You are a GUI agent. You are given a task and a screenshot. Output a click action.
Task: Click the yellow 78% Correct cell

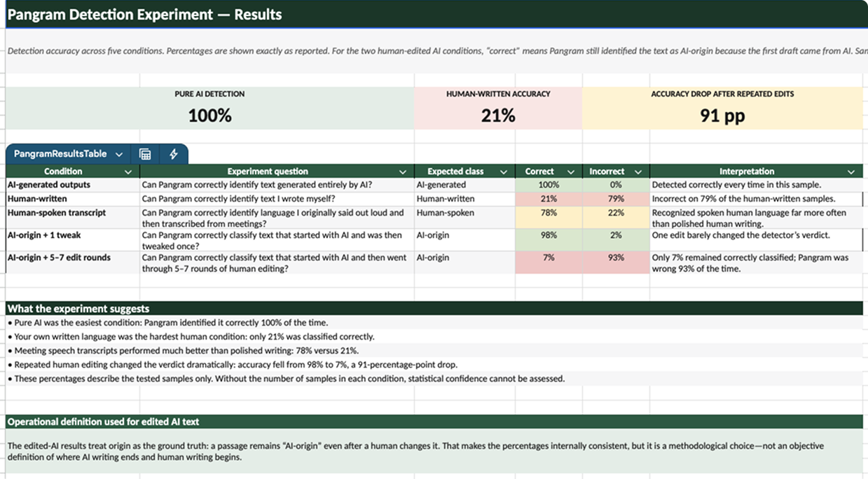pos(549,217)
